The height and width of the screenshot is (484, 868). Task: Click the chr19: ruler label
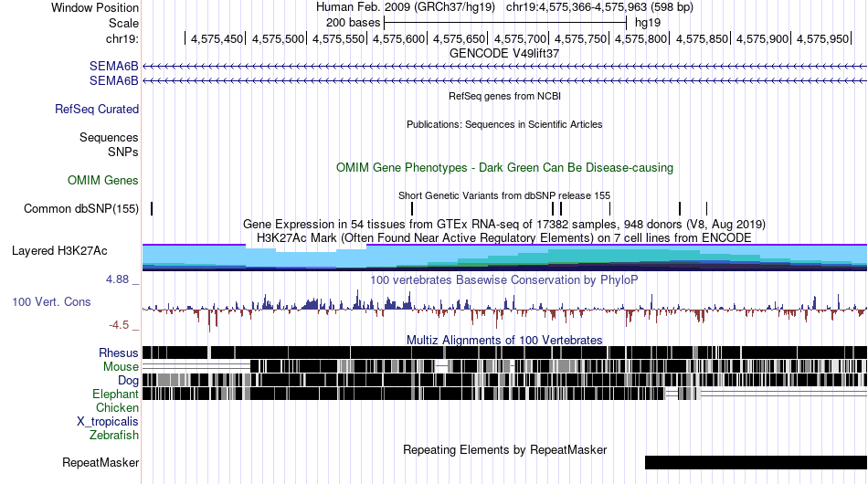[x=122, y=38]
